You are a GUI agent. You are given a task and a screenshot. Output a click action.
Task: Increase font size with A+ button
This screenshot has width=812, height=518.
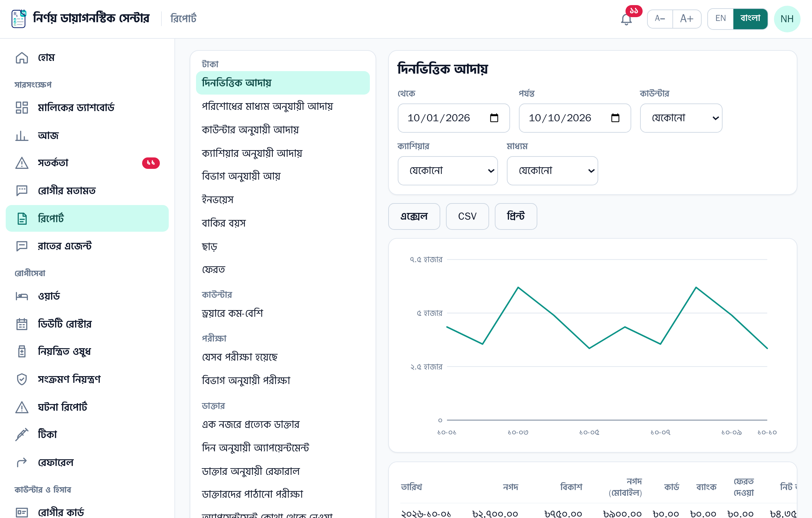coord(687,18)
